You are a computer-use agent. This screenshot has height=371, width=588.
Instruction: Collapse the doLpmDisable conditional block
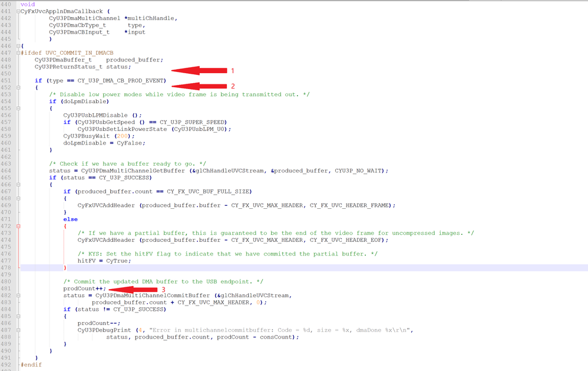(x=19, y=108)
